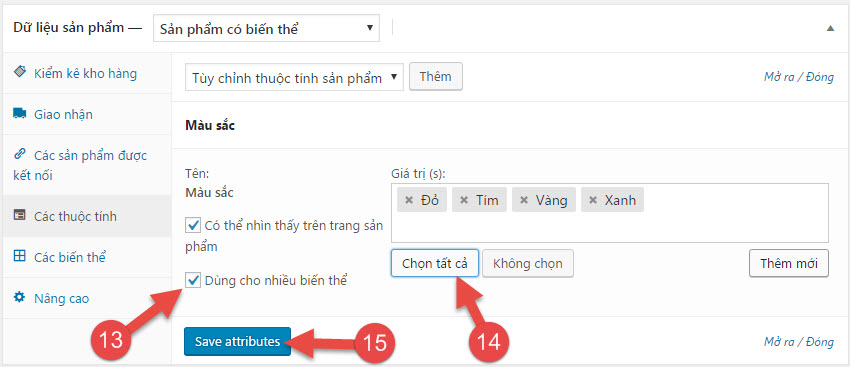Click the Kiểm kê kho hàng inventory icon

(20, 72)
